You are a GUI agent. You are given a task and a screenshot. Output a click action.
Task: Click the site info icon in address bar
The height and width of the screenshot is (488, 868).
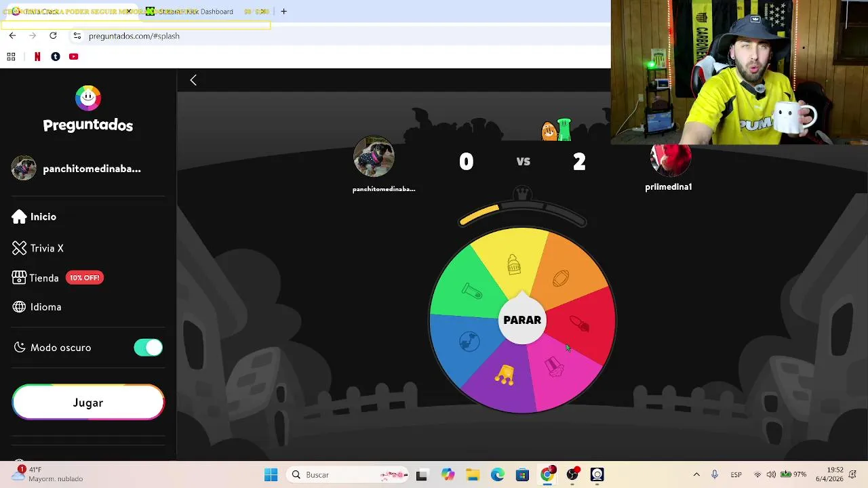[x=77, y=36]
